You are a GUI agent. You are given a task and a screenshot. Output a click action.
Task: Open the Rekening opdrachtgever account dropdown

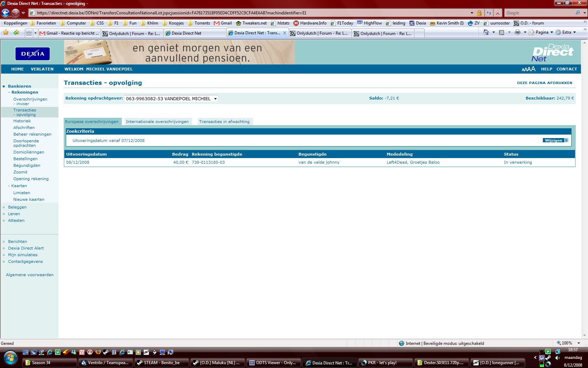click(x=171, y=98)
